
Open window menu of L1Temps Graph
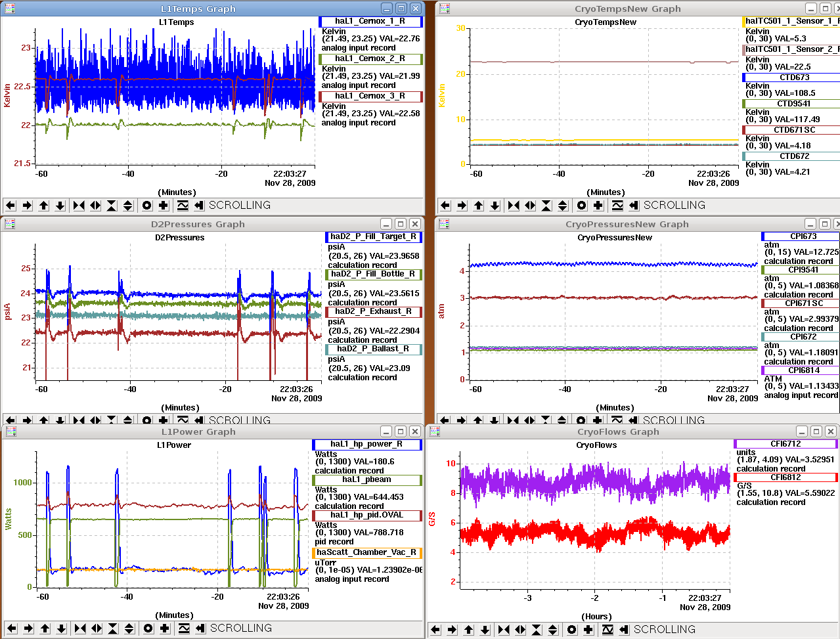9,9
